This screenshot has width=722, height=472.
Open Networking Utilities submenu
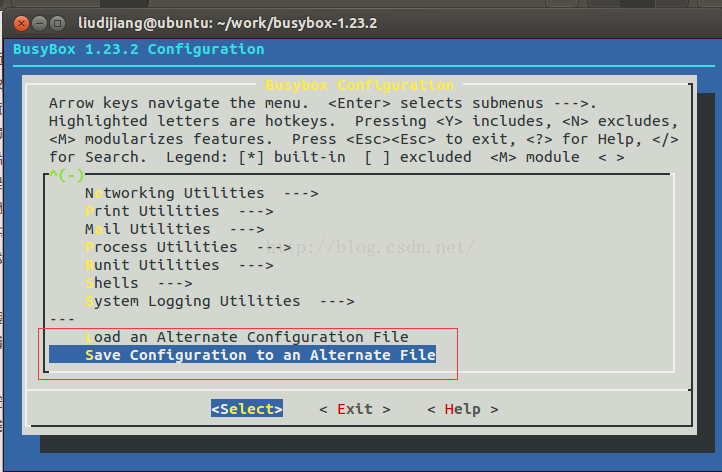tap(202, 193)
